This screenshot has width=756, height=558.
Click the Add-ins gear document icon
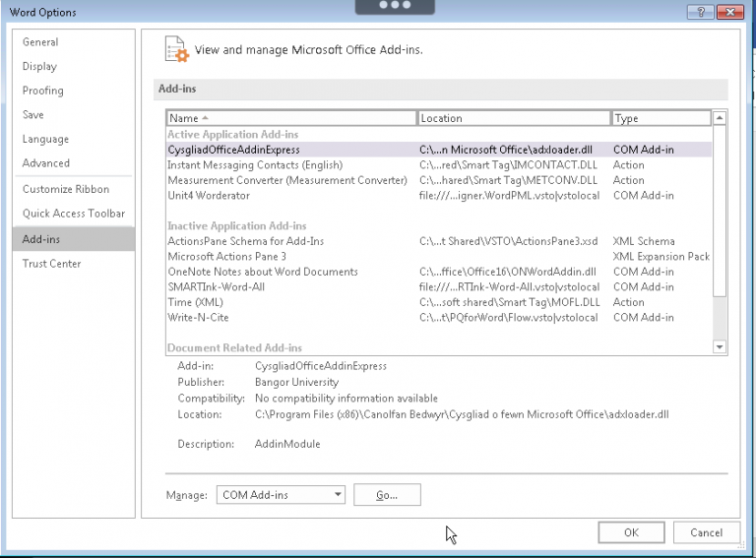click(176, 48)
